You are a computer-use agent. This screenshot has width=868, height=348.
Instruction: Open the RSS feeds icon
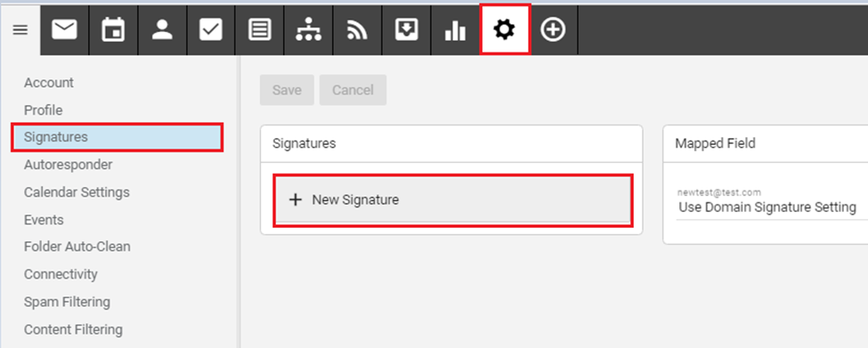pyautogui.click(x=357, y=30)
